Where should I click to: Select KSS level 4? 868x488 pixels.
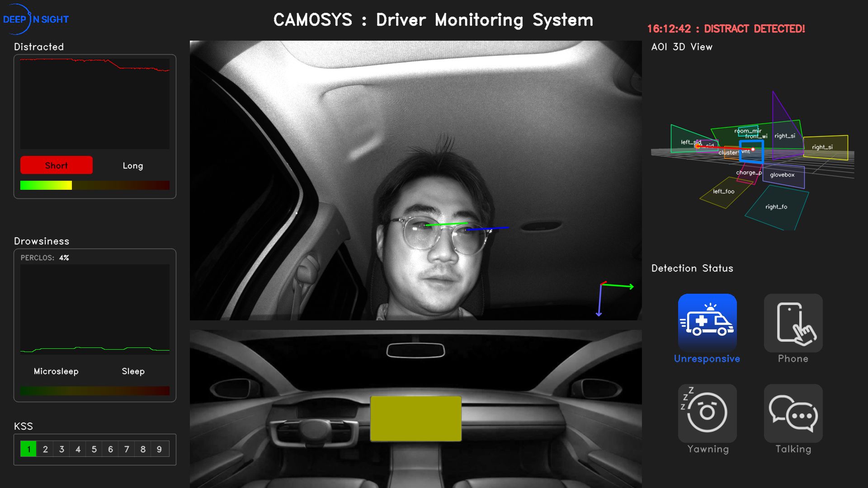[x=78, y=449]
